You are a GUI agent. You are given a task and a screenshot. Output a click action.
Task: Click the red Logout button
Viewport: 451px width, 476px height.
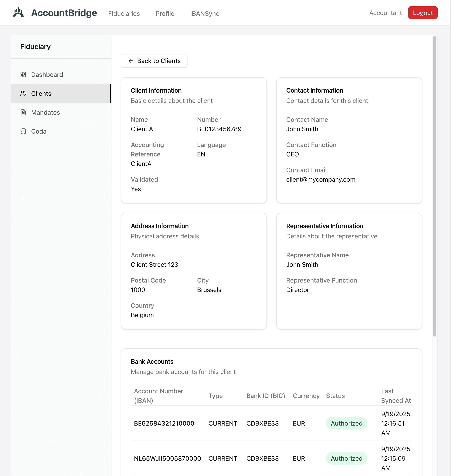423,13
